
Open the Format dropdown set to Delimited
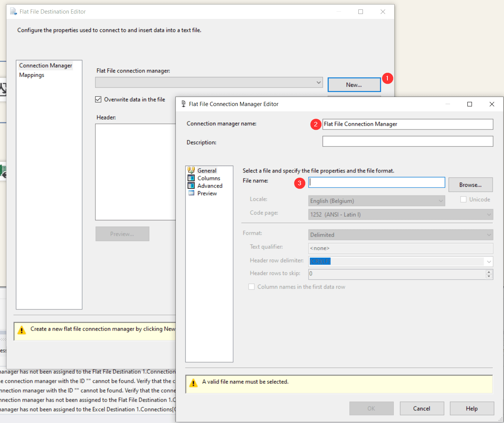click(x=489, y=235)
